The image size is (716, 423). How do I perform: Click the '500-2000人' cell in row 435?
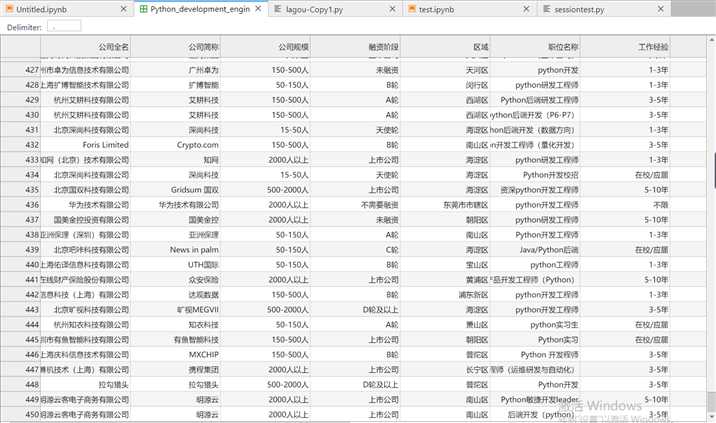click(265, 190)
